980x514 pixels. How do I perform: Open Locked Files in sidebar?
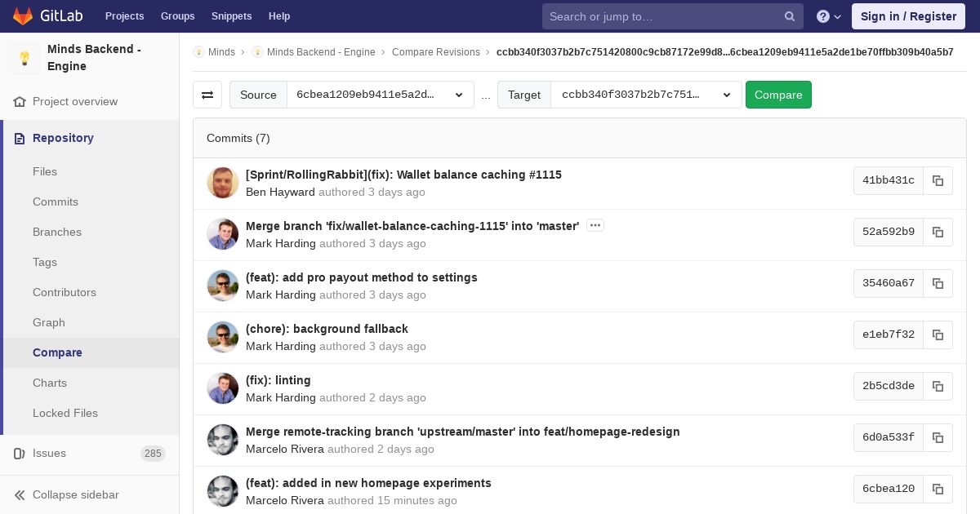pyautogui.click(x=65, y=413)
